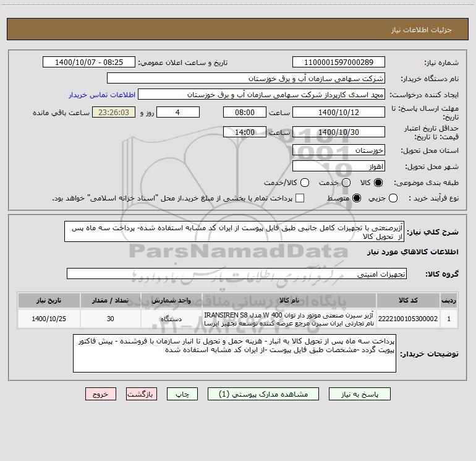Click the announcement date field 1400/10/07 - 08:25
Screen dimensions: 476x461
tap(89, 62)
